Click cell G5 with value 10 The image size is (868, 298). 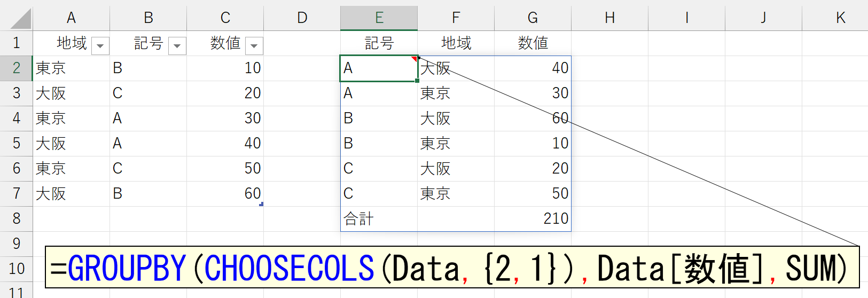[x=533, y=144]
